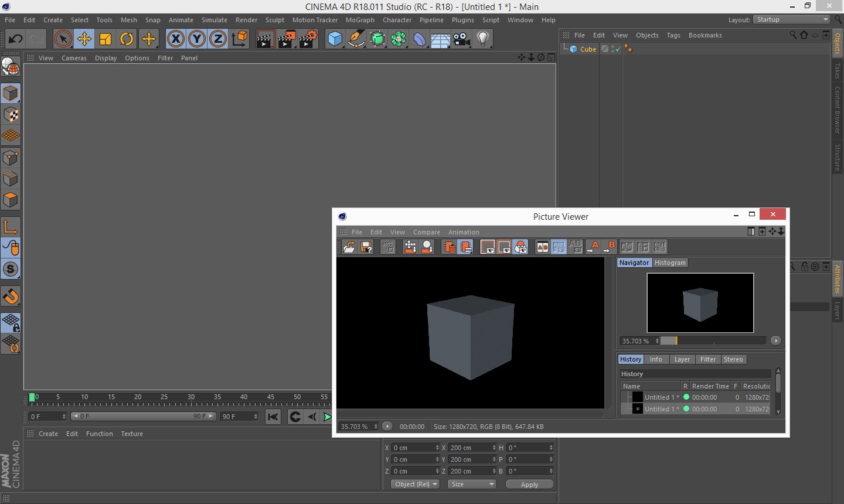Add a light with the bulb icon
This screenshot has width=844, height=504.
(482, 39)
